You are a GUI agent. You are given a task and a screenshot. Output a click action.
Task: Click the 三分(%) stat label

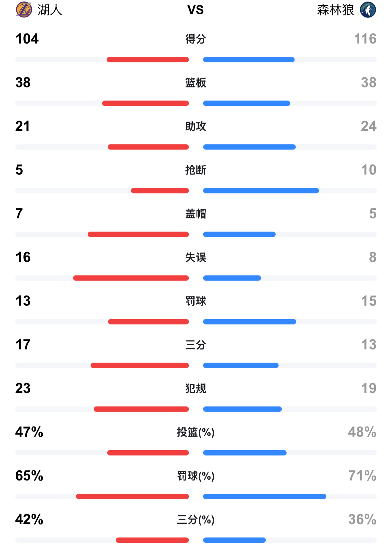[196, 520]
